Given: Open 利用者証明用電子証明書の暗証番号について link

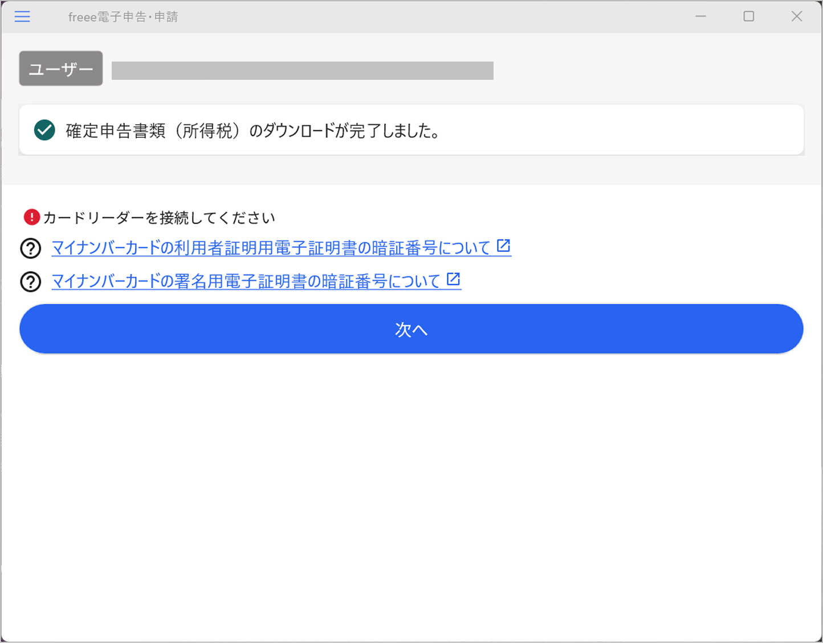Looking at the screenshot, I should [271, 248].
